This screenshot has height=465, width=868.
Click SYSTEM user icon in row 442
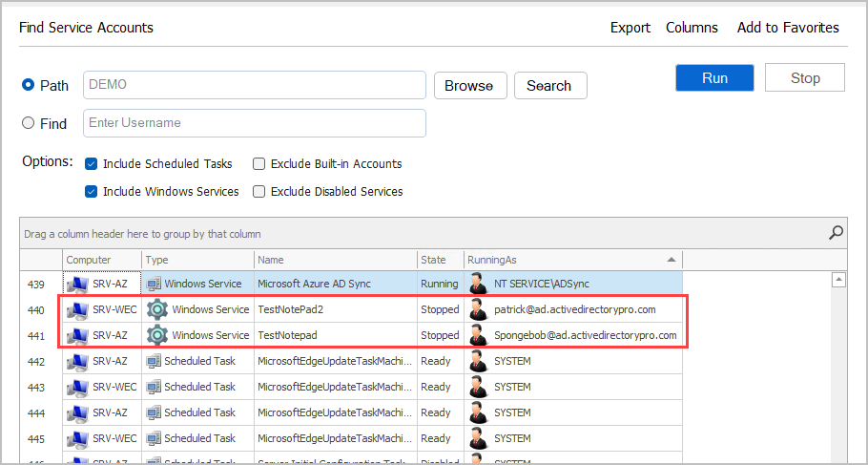point(478,361)
